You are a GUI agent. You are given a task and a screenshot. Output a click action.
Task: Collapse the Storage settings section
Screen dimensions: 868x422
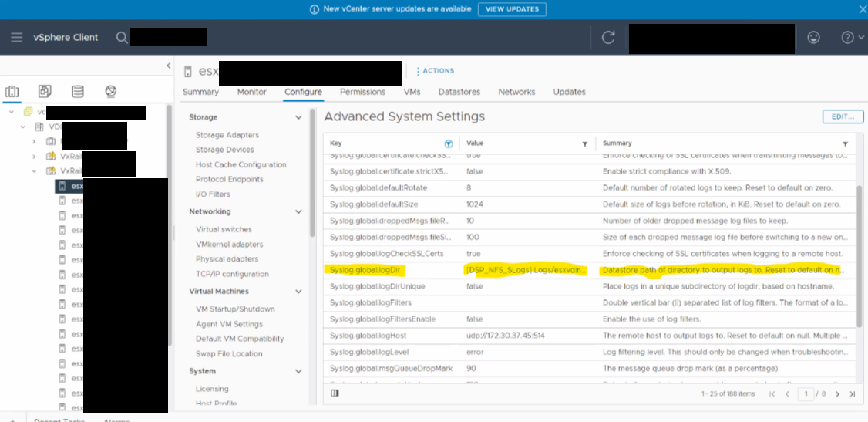pyautogui.click(x=298, y=117)
